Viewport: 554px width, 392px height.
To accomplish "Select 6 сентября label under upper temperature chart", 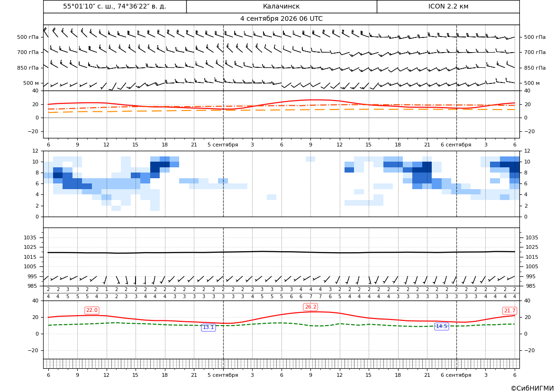I will coord(456,145).
